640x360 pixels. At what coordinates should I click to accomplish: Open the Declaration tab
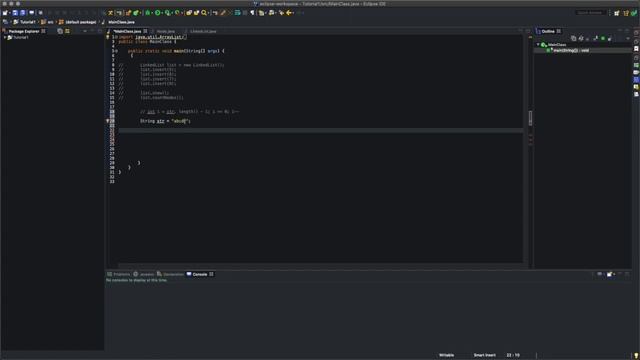171,274
